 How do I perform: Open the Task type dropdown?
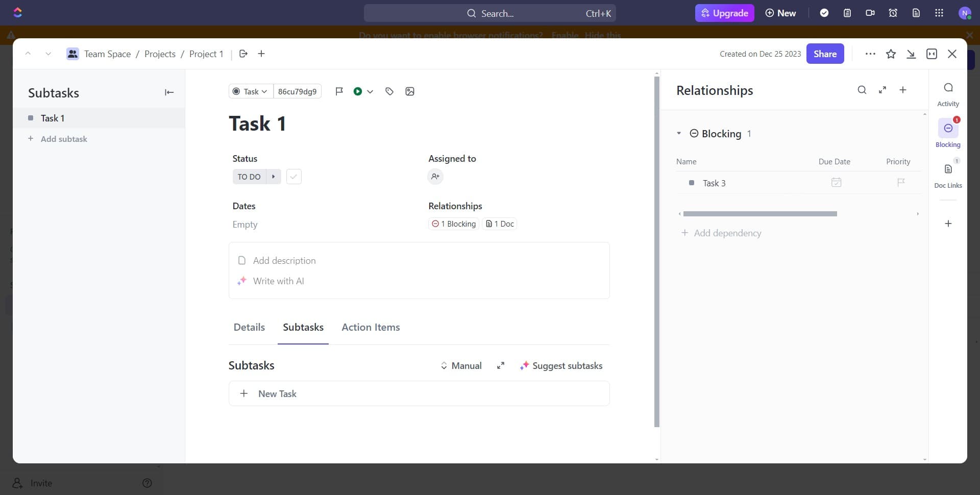point(251,91)
